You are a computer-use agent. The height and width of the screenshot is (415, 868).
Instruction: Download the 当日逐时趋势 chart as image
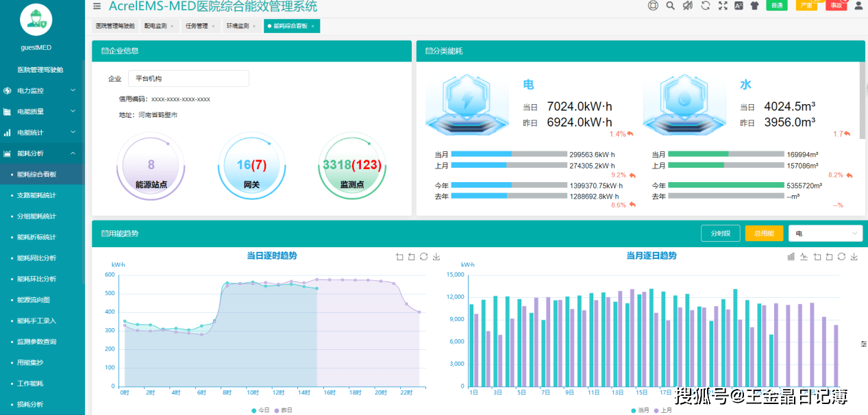tap(436, 257)
